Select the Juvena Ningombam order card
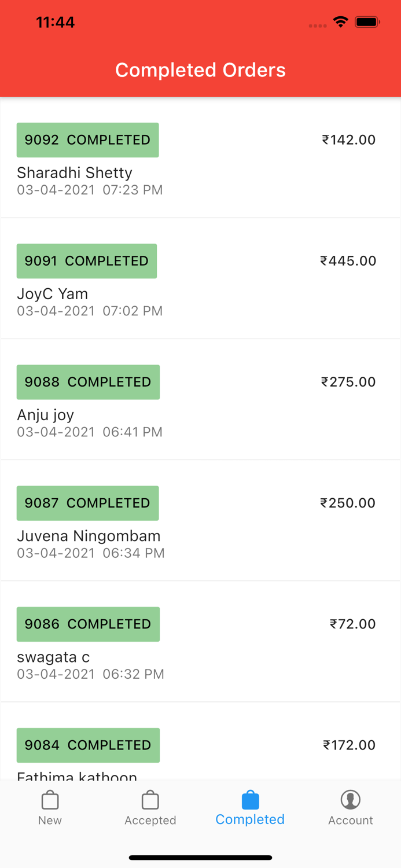The width and height of the screenshot is (401, 868). pyautogui.click(x=200, y=520)
